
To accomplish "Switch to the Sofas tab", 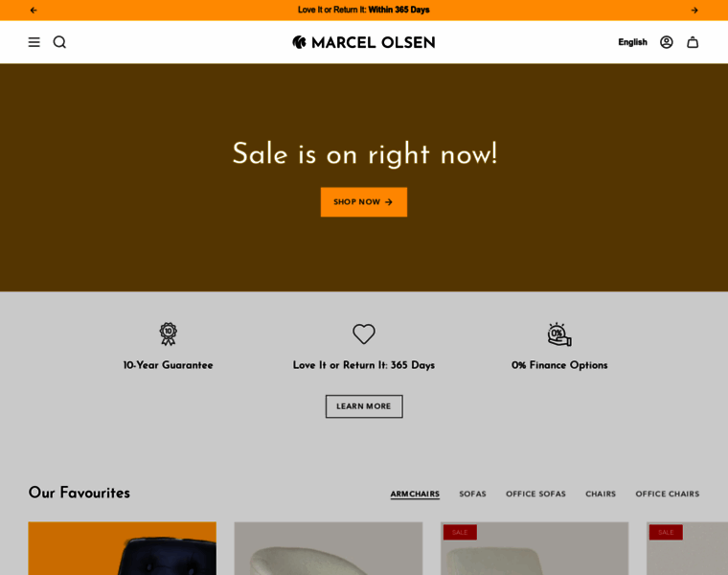I will (x=472, y=494).
